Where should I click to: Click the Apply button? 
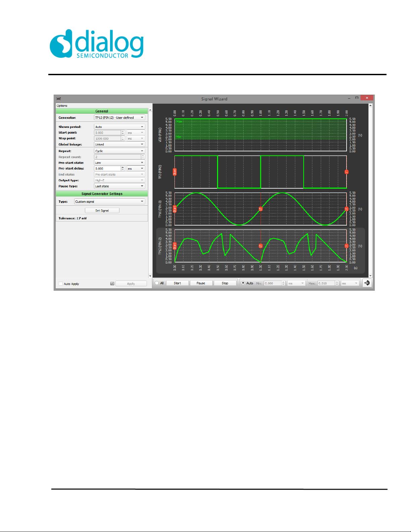coord(131,284)
